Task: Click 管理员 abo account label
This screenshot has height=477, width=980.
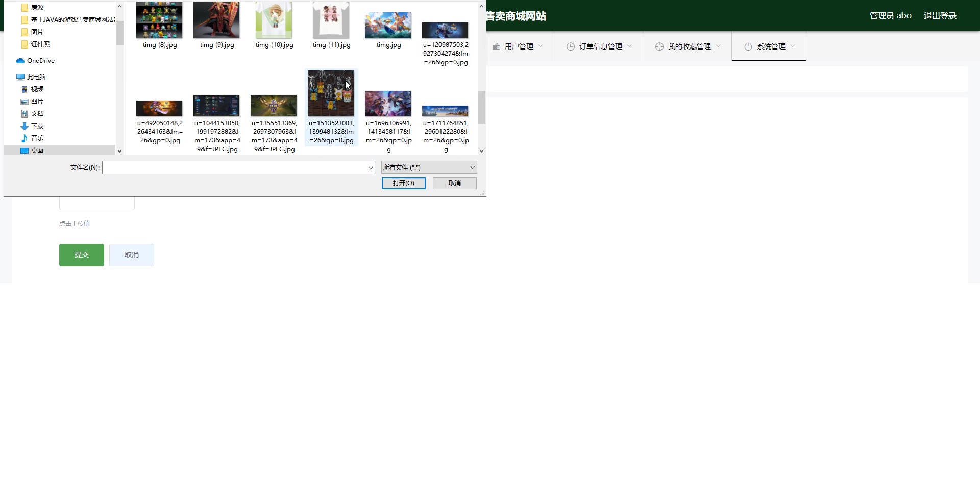Action: [x=890, y=16]
